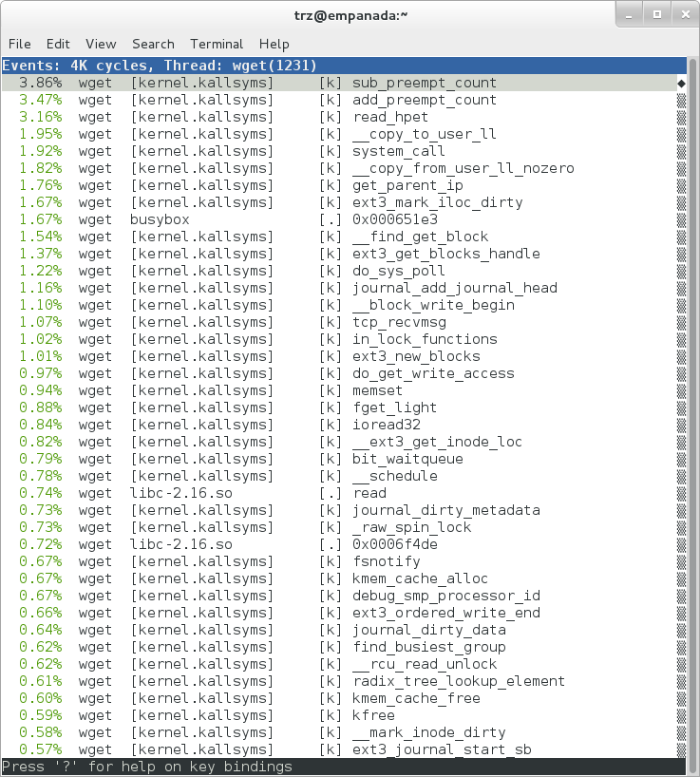Minimize the terminal window
The image size is (700, 777).
[x=629, y=15]
